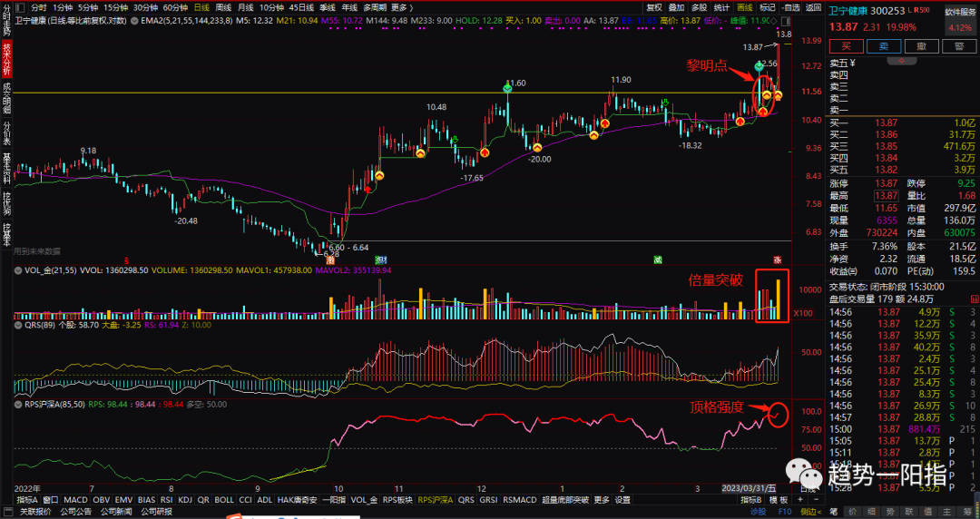The image size is (980, 519).
Task: Open the 指标A selector
Action: tap(27, 500)
